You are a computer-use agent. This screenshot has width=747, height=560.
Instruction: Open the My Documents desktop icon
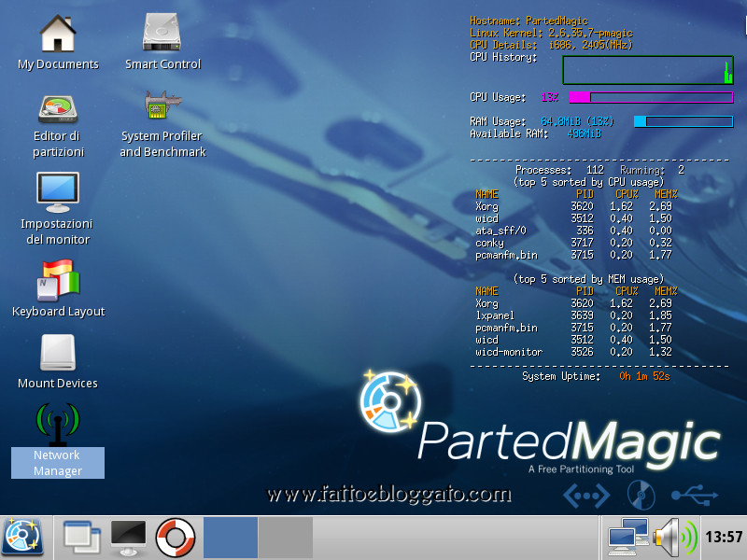58,34
